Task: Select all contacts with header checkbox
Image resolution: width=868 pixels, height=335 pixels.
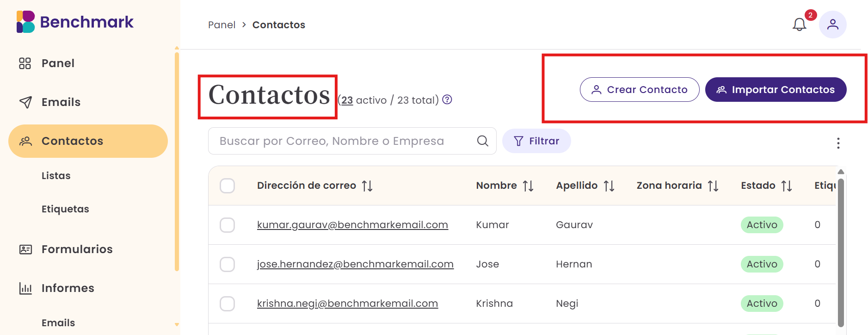Action: pos(227,186)
